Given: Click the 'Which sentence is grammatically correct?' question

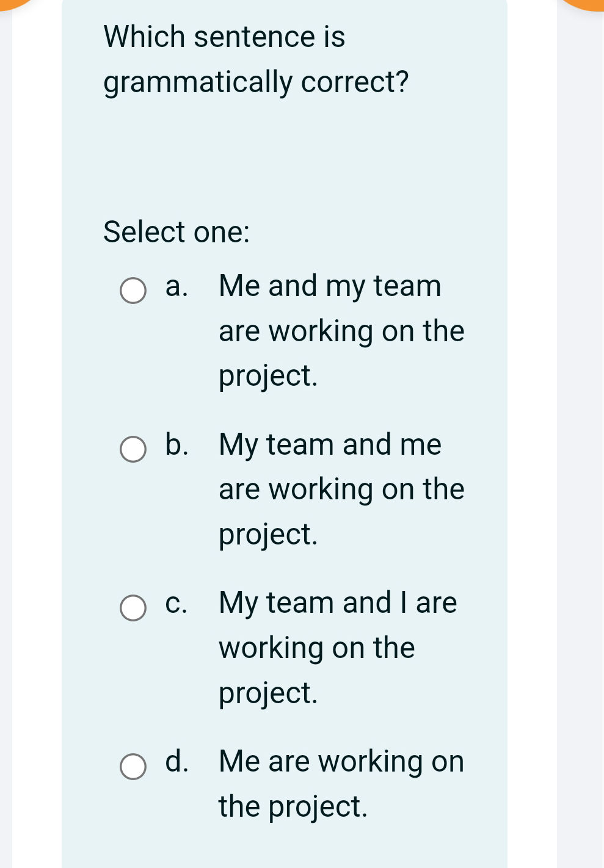Looking at the screenshot, I should 255,59.
